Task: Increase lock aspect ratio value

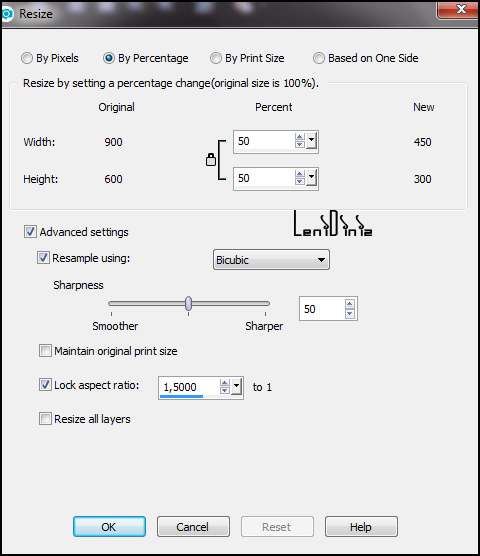Action: click(224, 383)
